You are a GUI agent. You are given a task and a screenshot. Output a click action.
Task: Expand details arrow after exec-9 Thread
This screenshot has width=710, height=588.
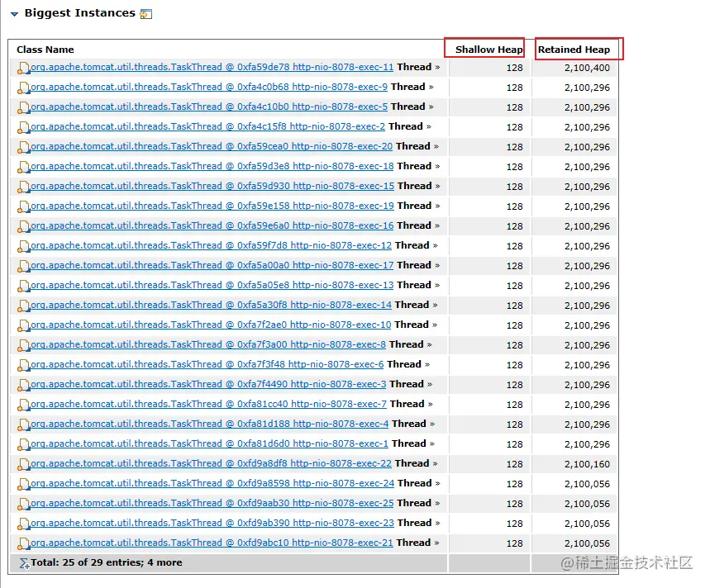(x=431, y=88)
